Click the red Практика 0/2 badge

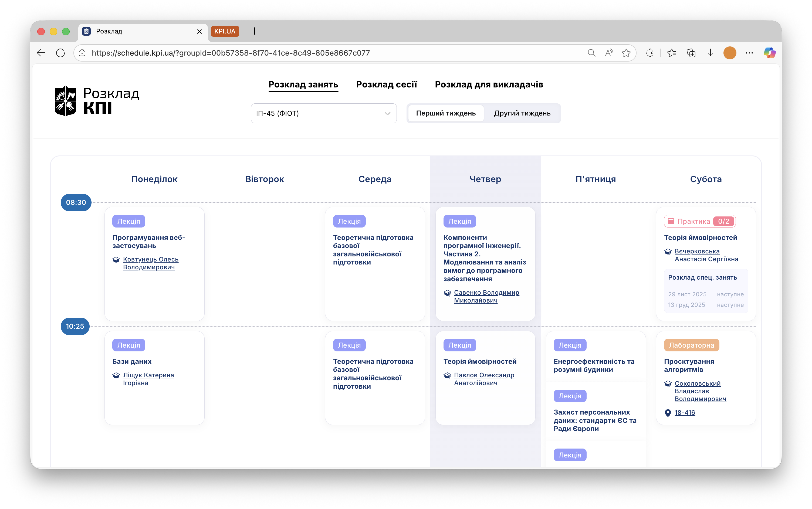699,221
